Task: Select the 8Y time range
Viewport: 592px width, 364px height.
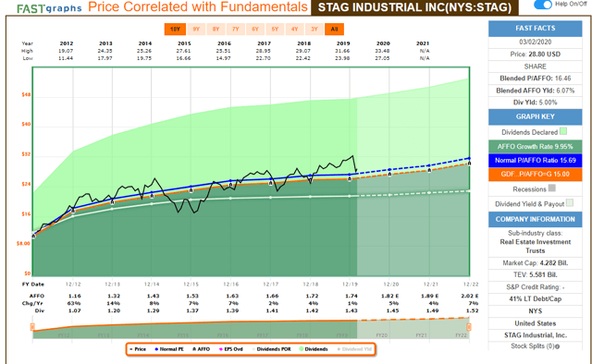Action: [x=216, y=29]
